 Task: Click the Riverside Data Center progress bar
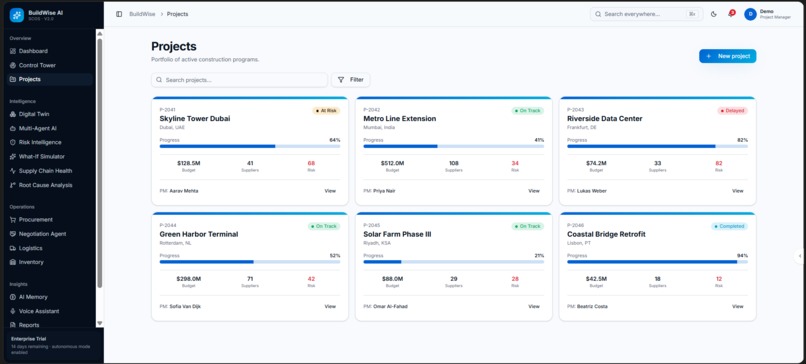657,146
